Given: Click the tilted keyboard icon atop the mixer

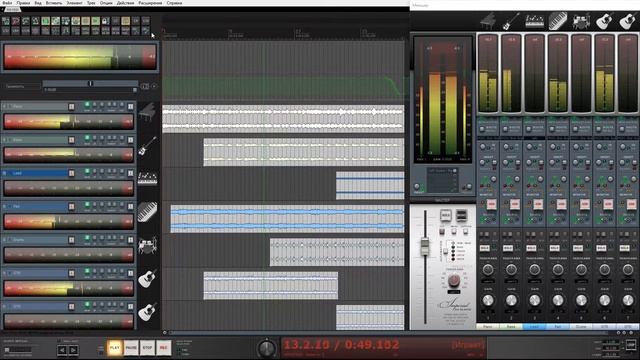Looking at the screenshot, I should (558, 21).
